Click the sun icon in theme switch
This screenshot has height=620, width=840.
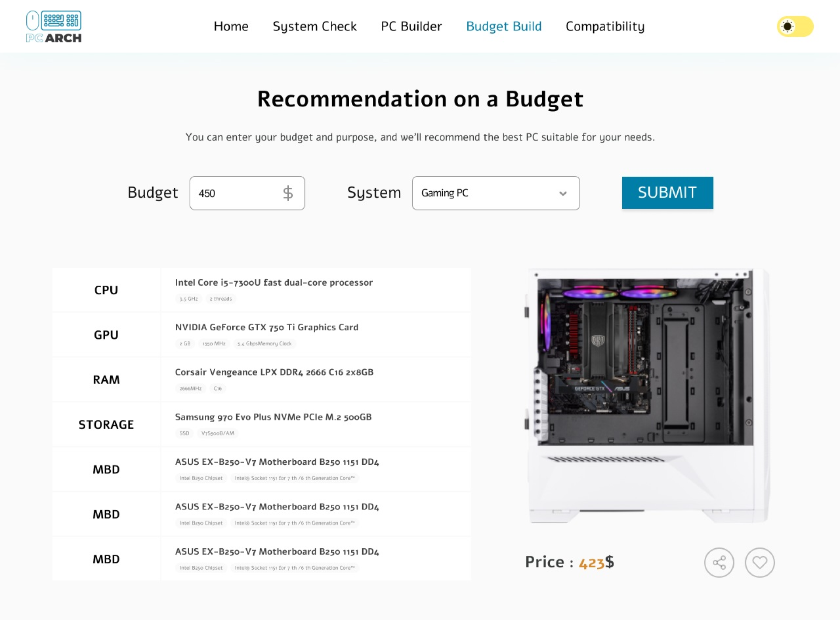click(x=787, y=26)
